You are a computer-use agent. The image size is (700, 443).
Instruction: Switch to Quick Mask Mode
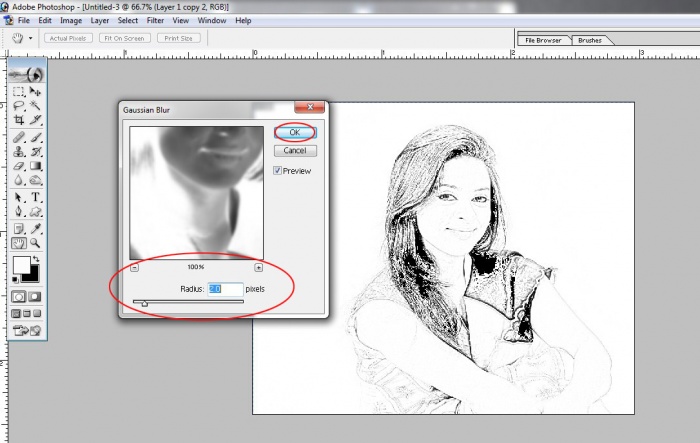(x=35, y=297)
